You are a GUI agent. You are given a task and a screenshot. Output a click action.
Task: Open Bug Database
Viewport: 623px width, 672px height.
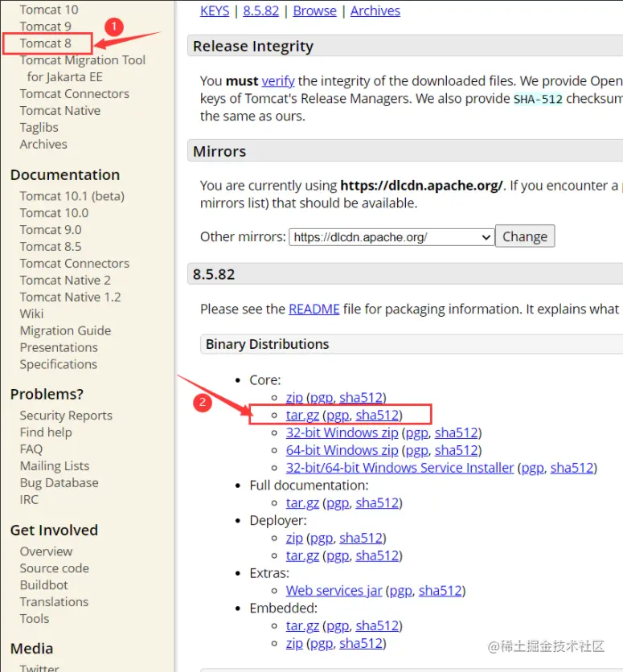pos(59,482)
